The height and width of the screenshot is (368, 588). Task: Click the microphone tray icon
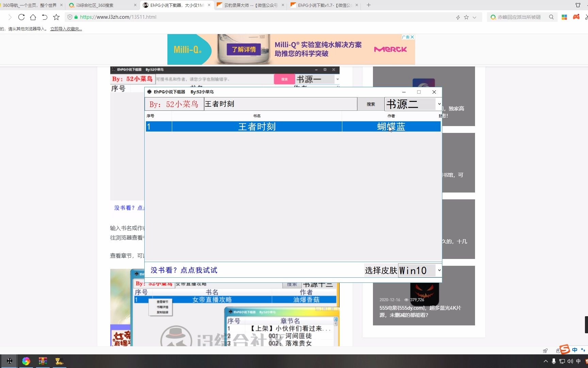click(x=554, y=361)
